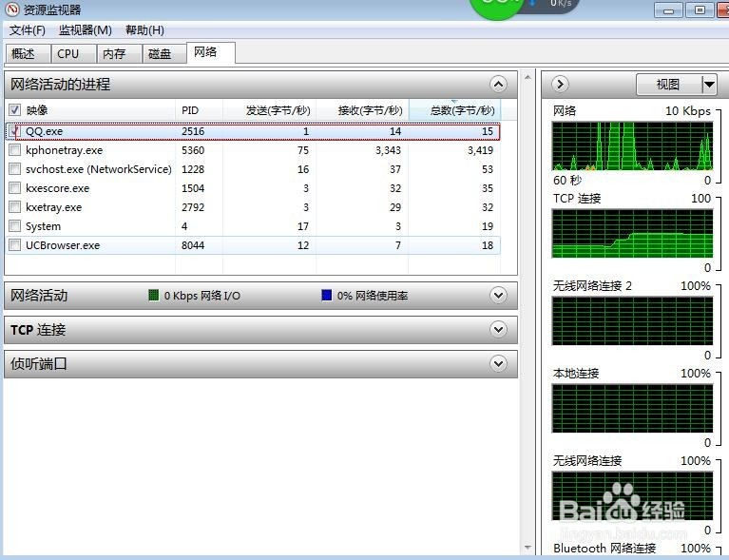Click the 网络 throughput graph
Screen dimensions: 729x560
point(632,146)
